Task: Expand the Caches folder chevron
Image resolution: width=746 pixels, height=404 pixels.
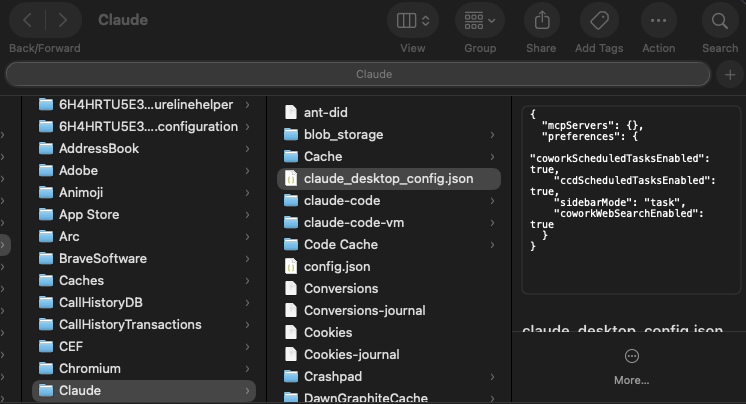Action: [x=247, y=280]
